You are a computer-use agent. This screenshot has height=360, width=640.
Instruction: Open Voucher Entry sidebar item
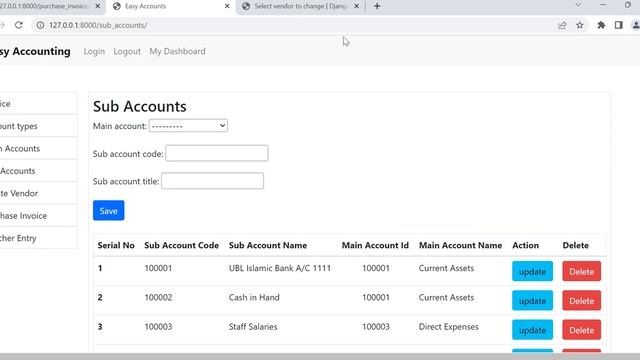click(x=38, y=238)
